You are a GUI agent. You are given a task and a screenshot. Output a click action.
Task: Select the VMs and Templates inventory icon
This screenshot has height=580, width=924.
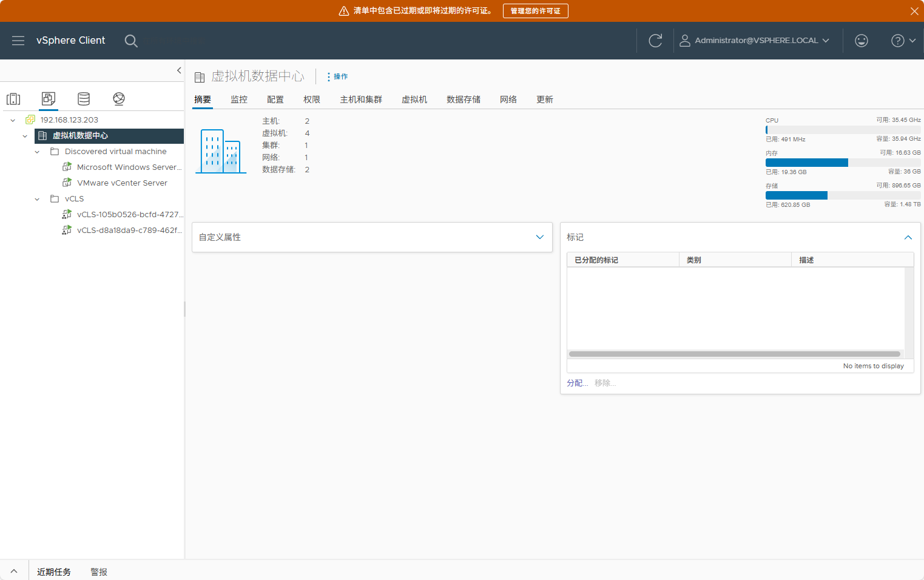click(x=49, y=99)
